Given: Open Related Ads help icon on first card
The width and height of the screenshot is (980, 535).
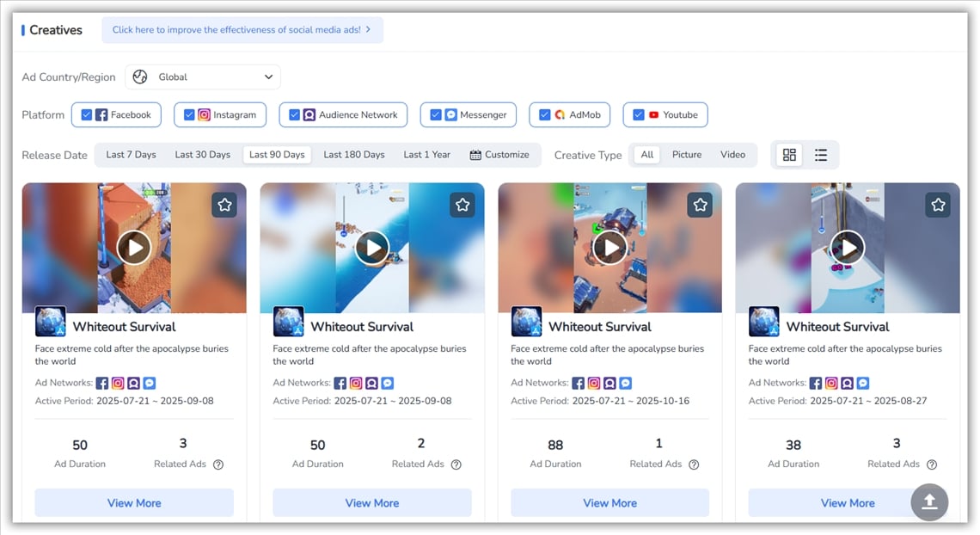Looking at the screenshot, I should click(x=218, y=464).
